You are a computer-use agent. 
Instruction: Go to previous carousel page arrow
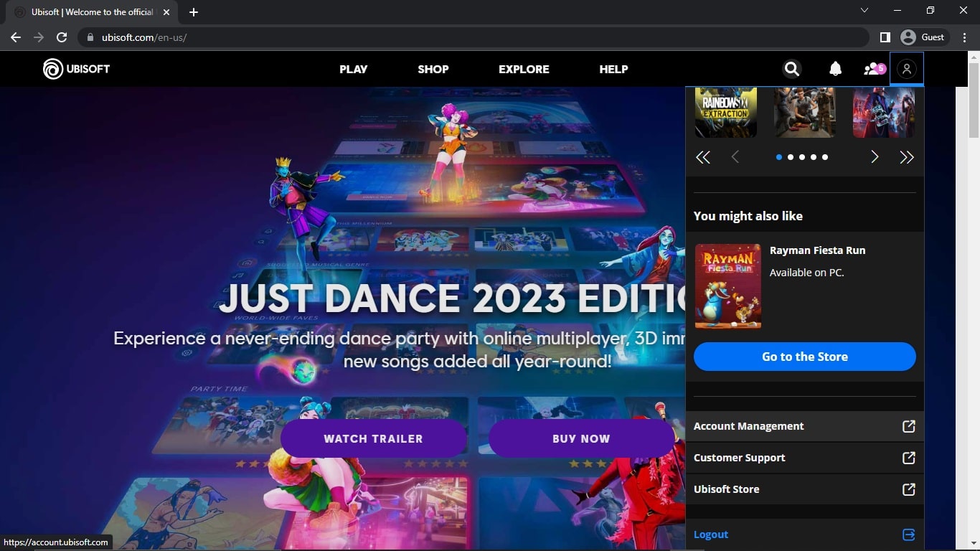(x=735, y=157)
